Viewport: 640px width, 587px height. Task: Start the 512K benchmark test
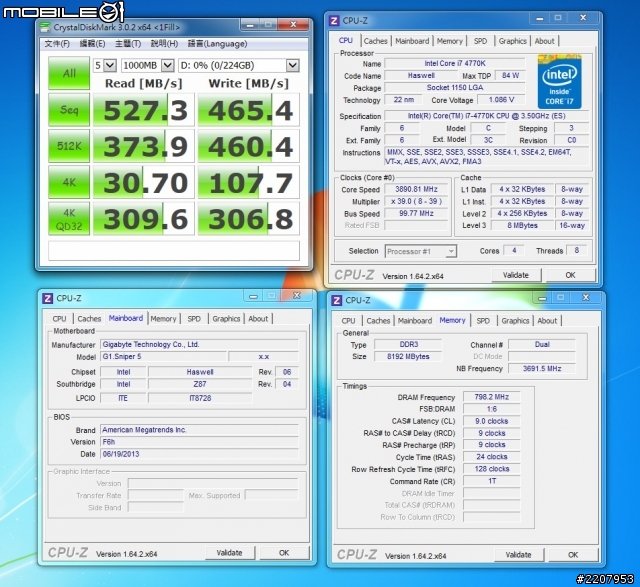[x=69, y=146]
